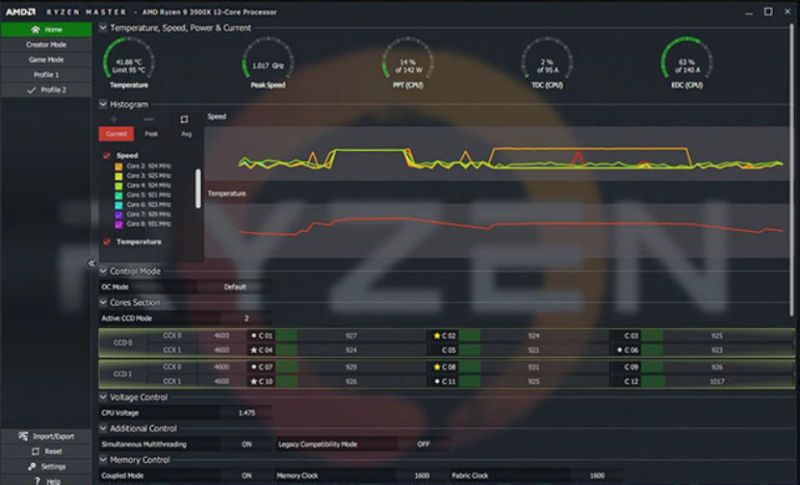Click the AMD logo in the title bar

click(20, 11)
